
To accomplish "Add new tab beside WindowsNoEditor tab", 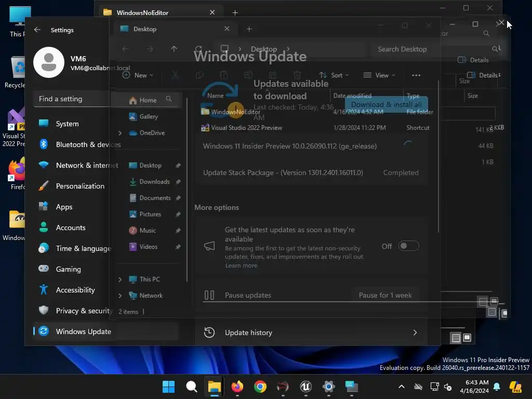I will 235,12.
